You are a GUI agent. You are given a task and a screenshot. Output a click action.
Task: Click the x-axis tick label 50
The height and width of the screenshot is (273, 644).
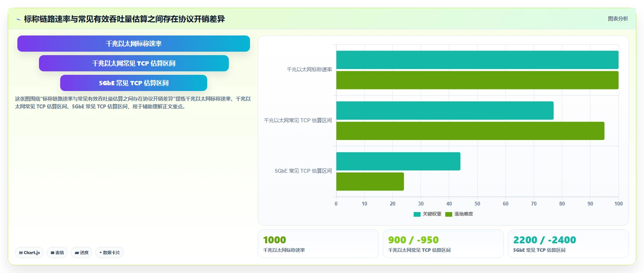point(477,204)
